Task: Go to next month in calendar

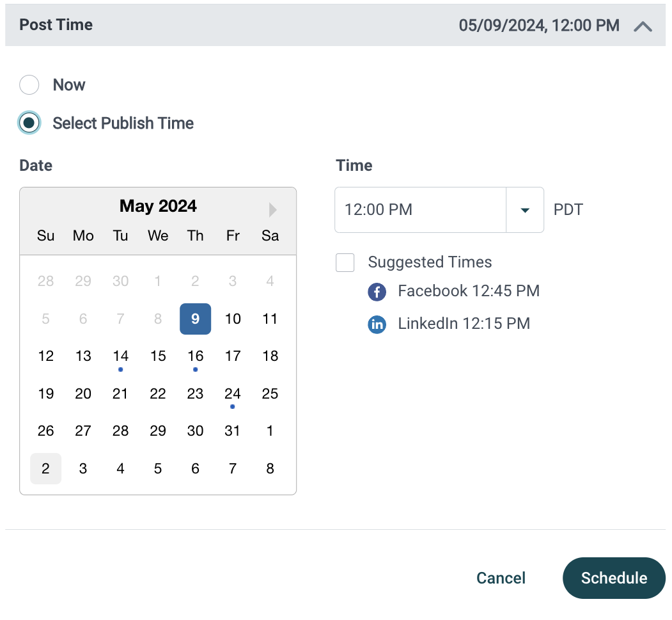Action: (x=272, y=210)
